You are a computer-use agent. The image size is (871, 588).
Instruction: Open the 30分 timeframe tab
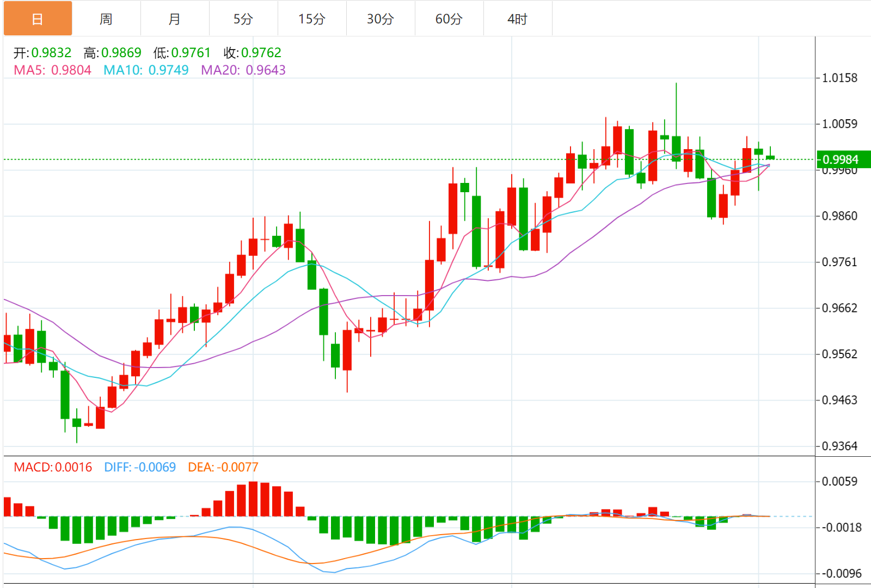tap(381, 19)
